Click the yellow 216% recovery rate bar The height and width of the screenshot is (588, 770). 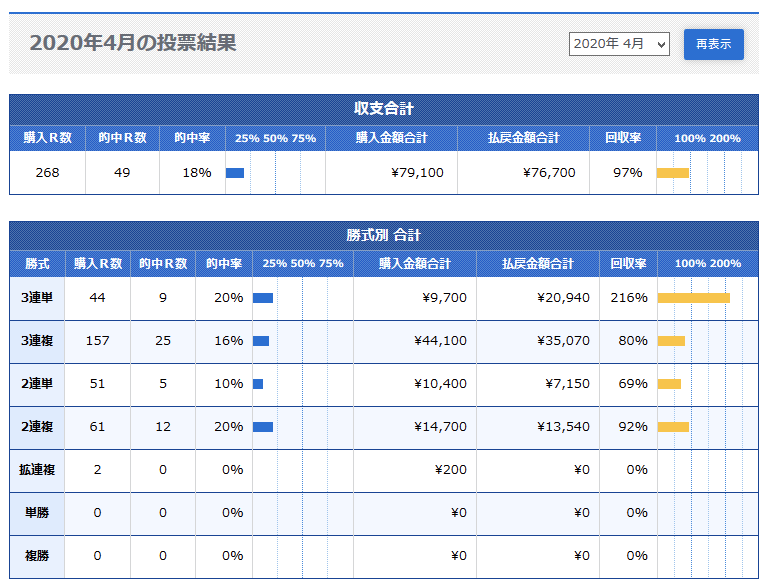[x=693, y=298]
